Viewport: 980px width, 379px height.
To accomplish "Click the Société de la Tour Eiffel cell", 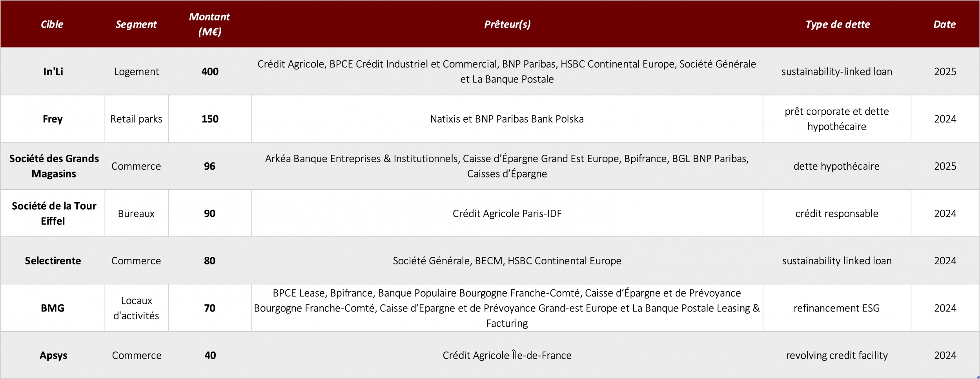I will tap(53, 213).
